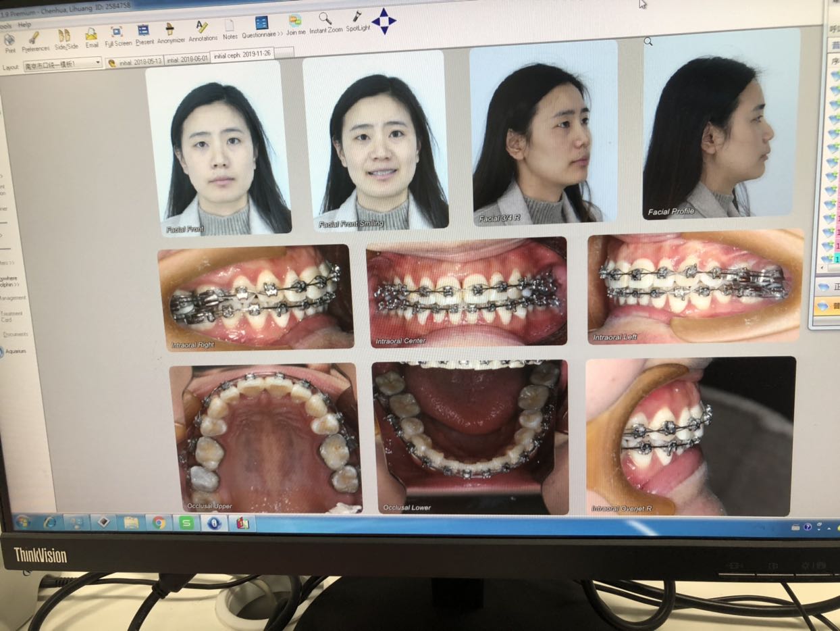Click the diamond-shaped taskbar icon
840x631 pixels.
pos(103,522)
